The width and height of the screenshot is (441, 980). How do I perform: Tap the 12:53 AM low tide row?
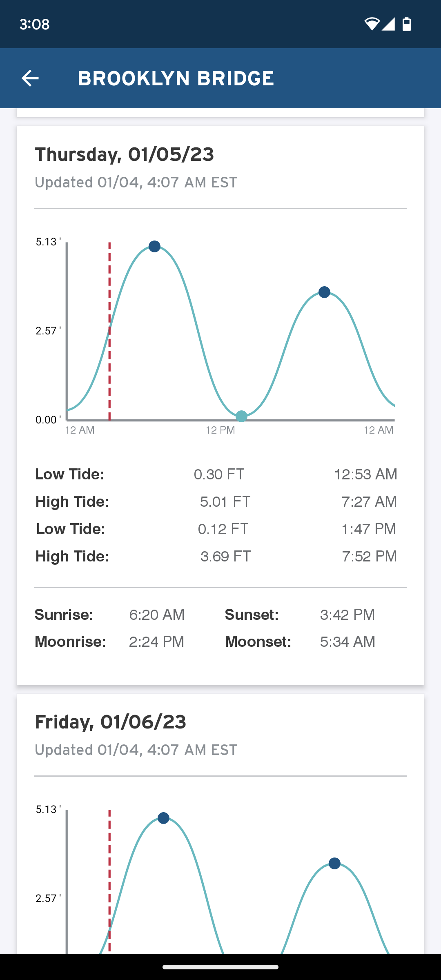click(x=216, y=474)
